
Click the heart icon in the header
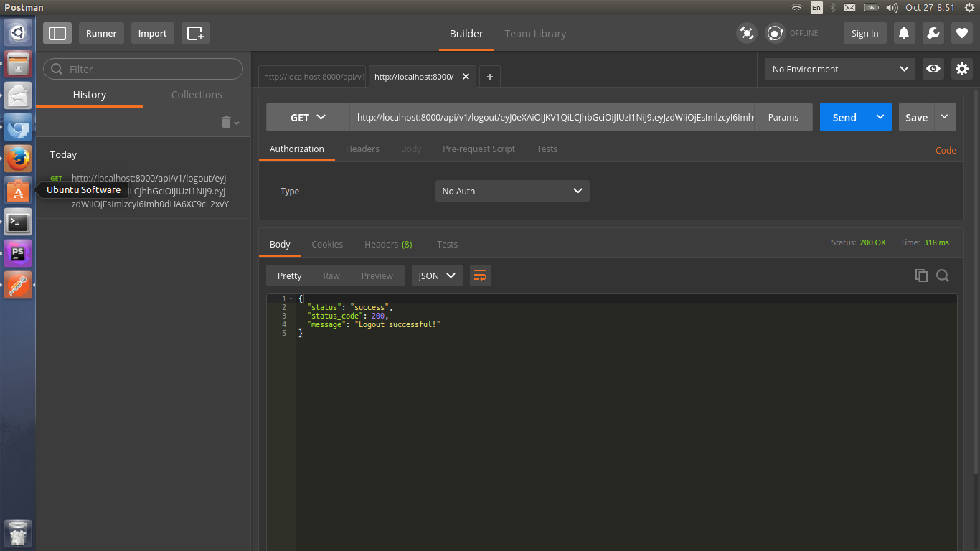[961, 32]
